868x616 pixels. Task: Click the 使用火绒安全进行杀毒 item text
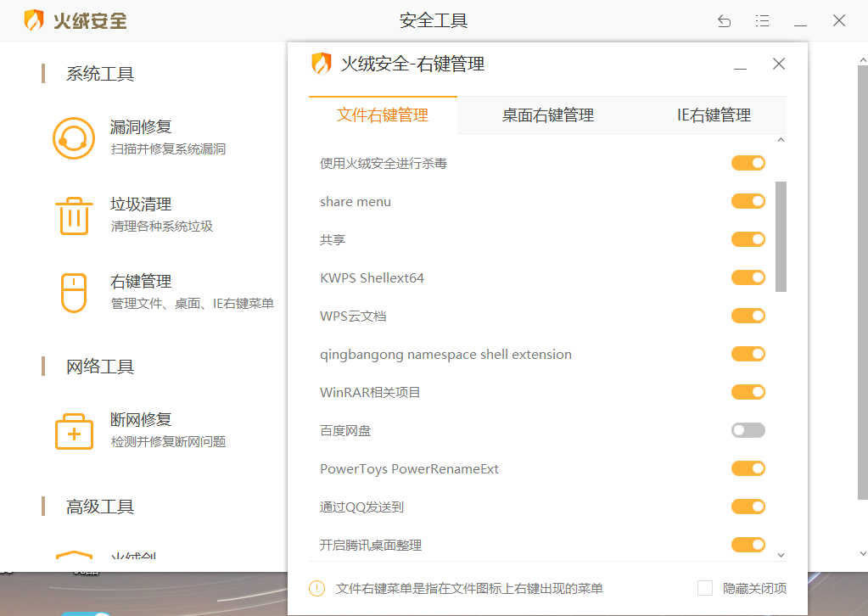point(383,164)
